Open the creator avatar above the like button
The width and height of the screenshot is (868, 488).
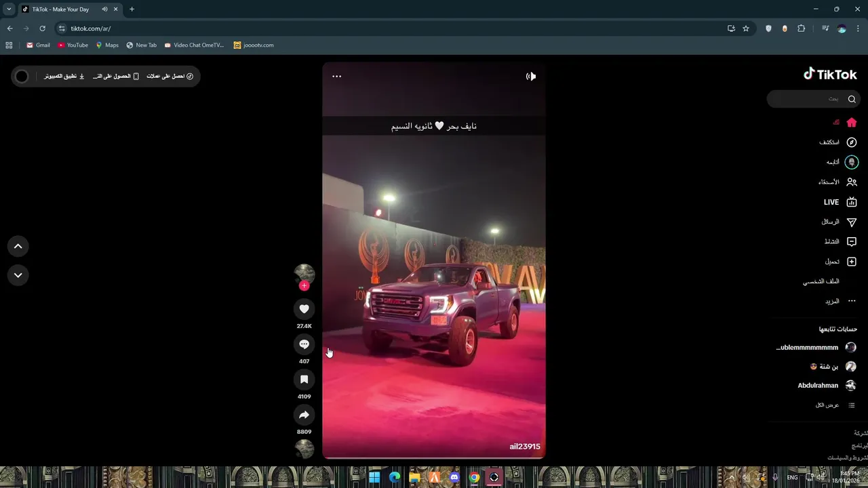coord(304,274)
